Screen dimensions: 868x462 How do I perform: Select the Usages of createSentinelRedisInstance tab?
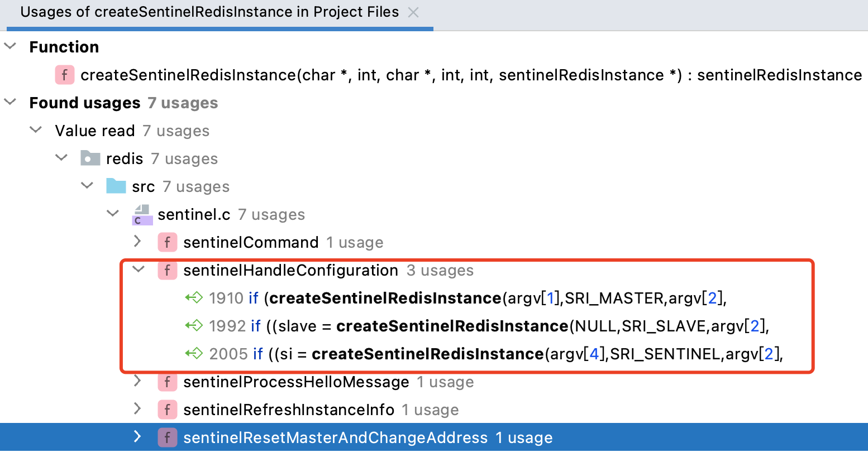point(209,12)
